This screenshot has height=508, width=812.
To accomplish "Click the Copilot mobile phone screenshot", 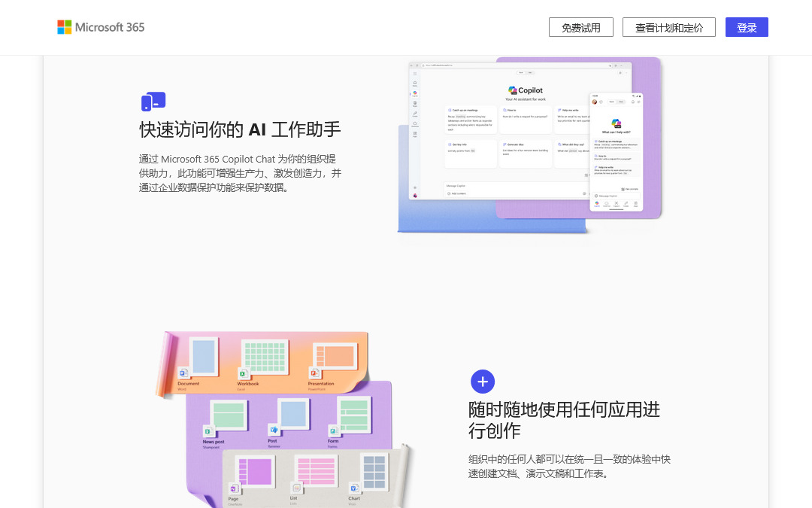I will click(617, 152).
